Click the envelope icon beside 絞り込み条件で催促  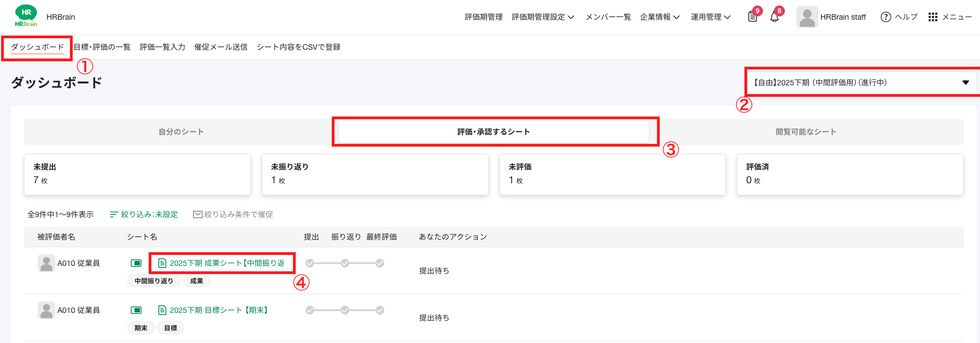pos(197,214)
